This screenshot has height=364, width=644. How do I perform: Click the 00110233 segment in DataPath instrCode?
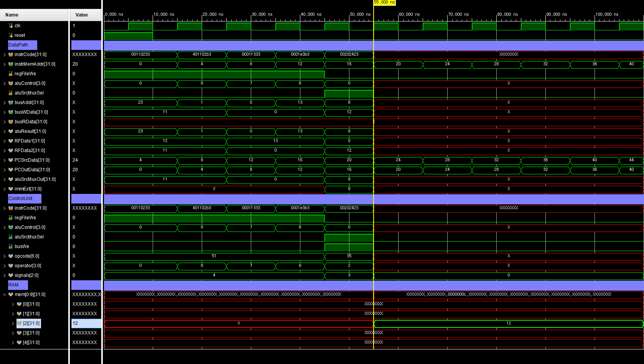tap(140, 55)
